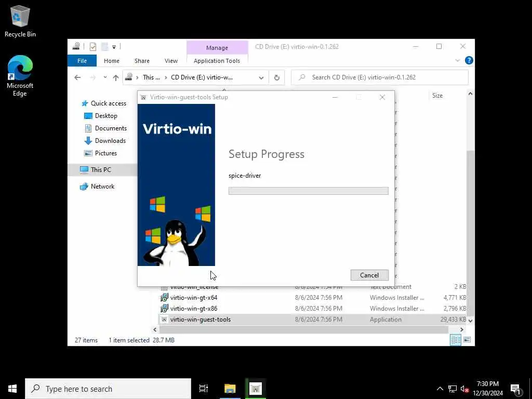Click the Search CD Drive field

click(380, 77)
